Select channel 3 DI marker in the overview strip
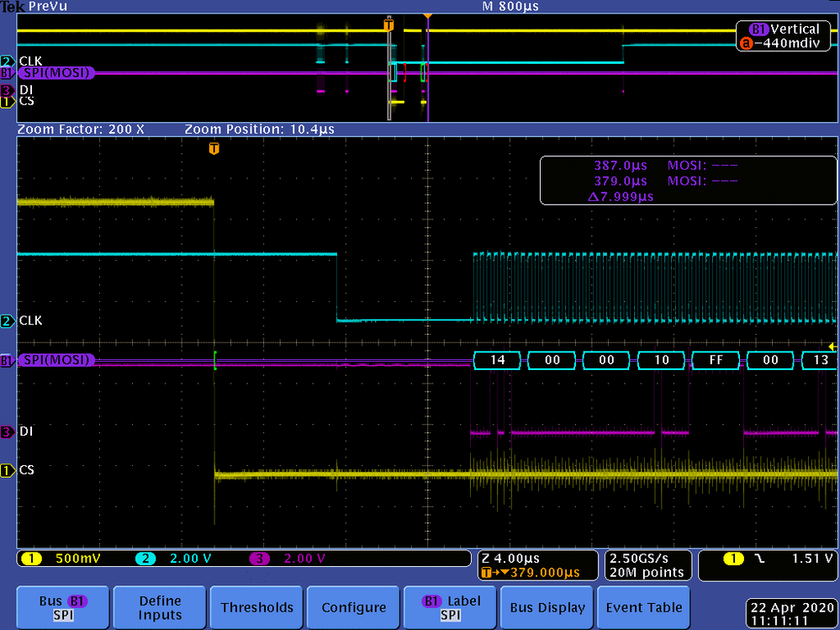 tap(7, 90)
